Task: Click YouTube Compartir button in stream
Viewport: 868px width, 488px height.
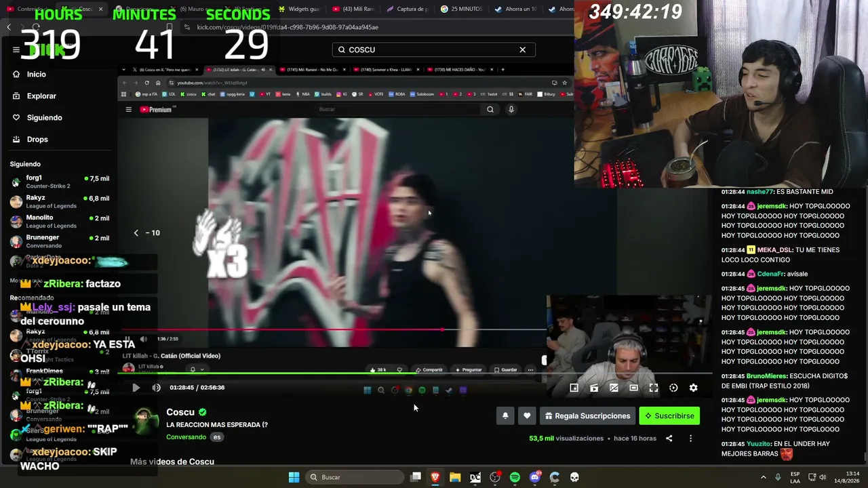Action: pos(429,370)
